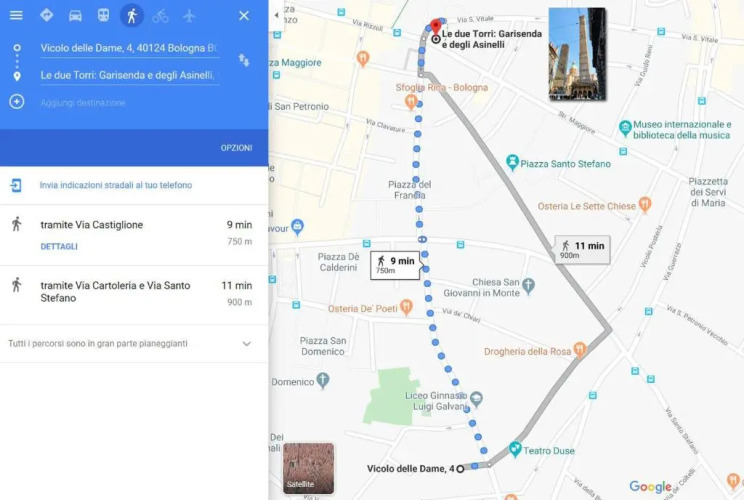Select best travel mode icon
This screenshot has height=500, width=744.
(x=46, y=15)
